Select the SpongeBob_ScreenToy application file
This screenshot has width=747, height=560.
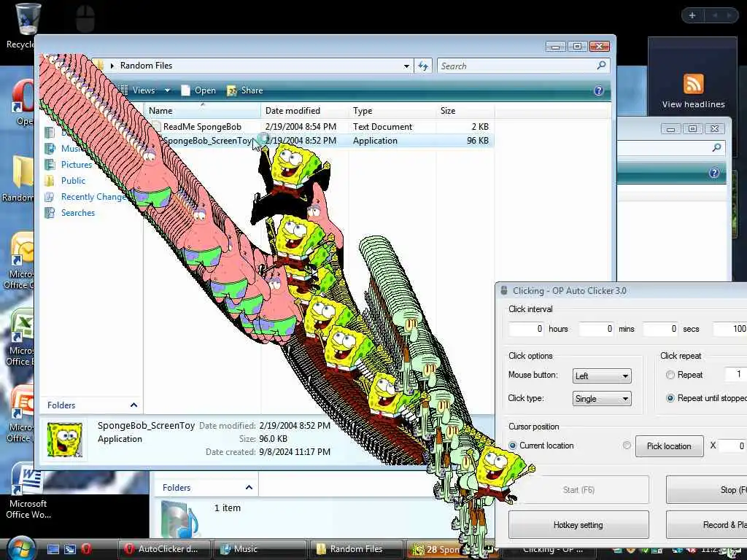[x=206, y=141]
